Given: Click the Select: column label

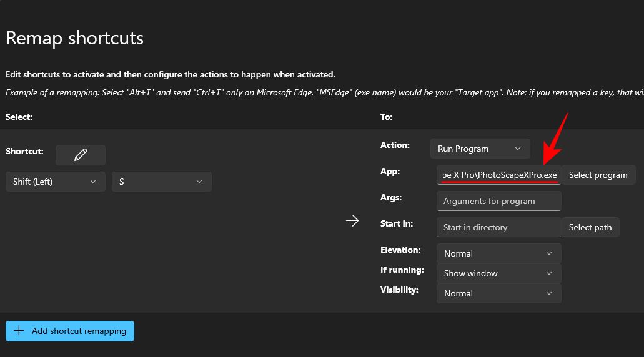Looking at the screenshot, I should [19, 117].
